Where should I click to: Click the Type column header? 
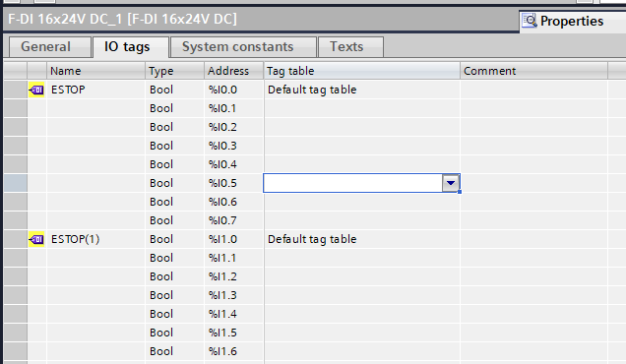click(175, 71)
